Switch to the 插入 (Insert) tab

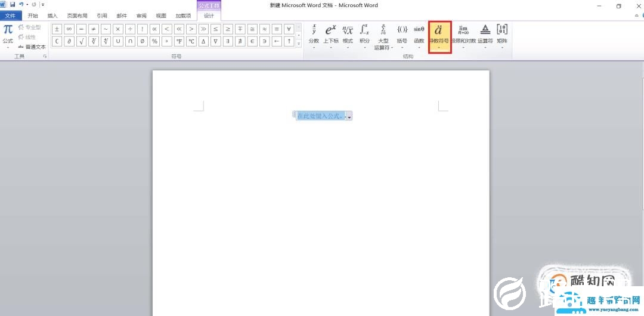pos(52,16)
